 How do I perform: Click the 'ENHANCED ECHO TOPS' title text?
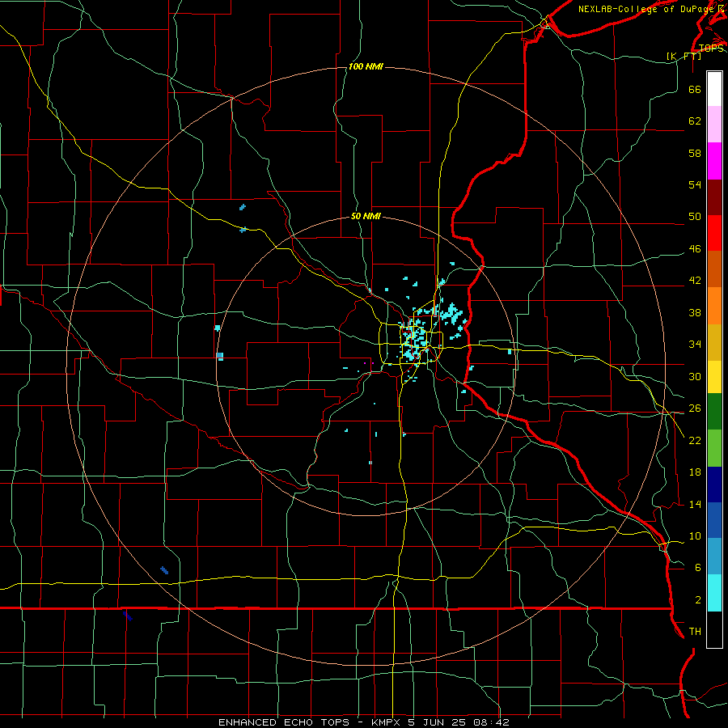pos(284,722)
